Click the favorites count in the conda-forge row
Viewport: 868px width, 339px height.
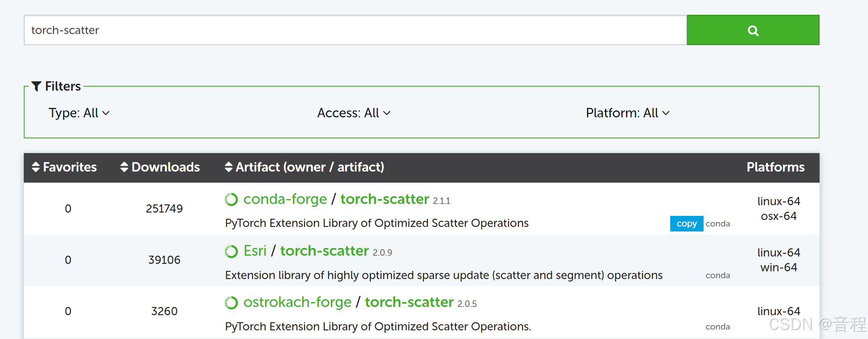68,208
